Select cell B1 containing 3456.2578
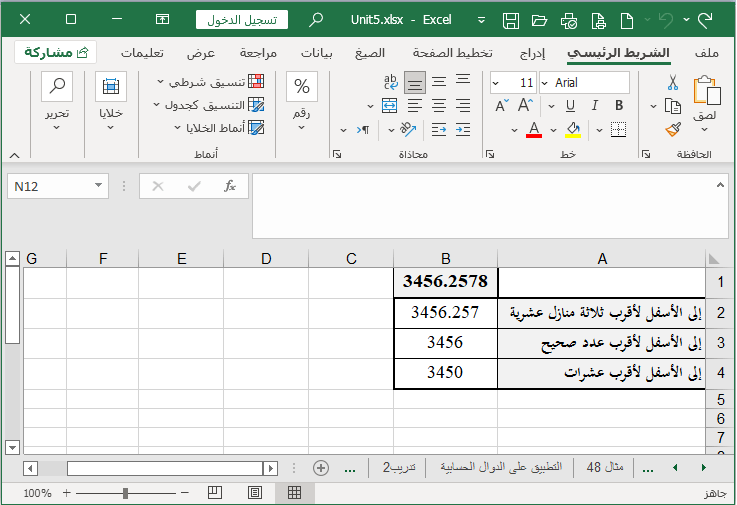 [x=445, y=282]
